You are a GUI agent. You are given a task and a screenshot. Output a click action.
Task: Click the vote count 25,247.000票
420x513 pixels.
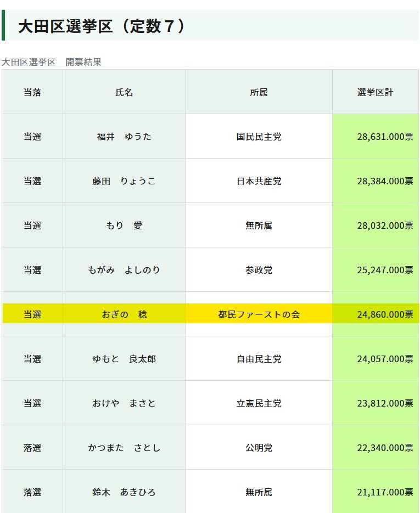tap(385, 270)
